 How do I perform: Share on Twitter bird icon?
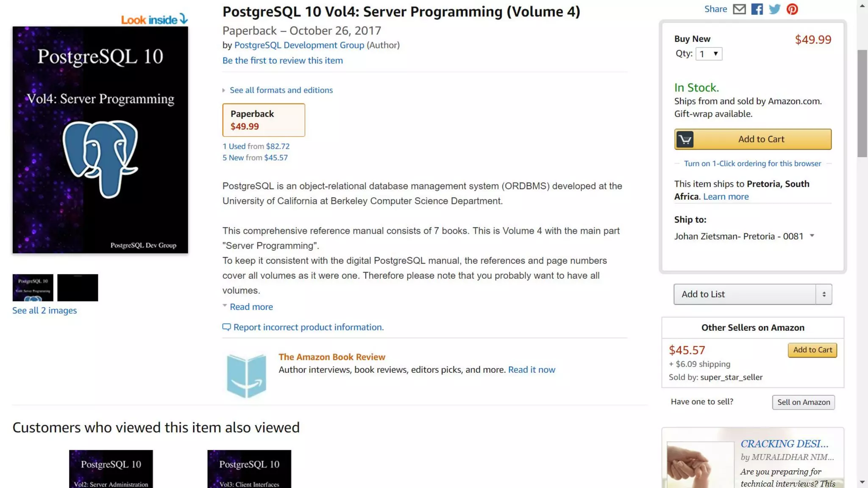pos(775,9)
